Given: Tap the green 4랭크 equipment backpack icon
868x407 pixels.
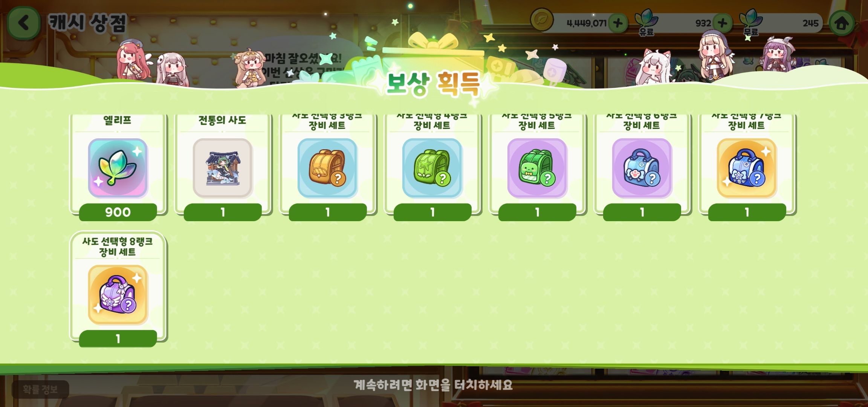Looking at the screenshot, I should 432,168.
